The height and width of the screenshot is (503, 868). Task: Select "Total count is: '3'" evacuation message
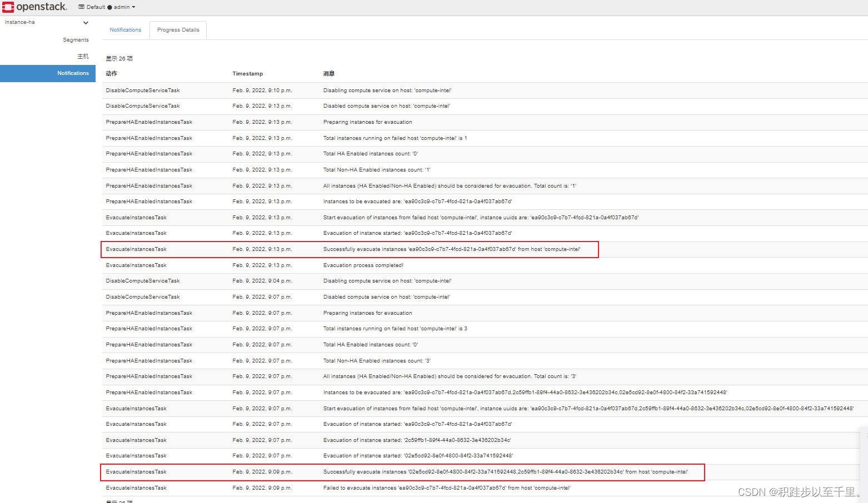pos(450,376)
